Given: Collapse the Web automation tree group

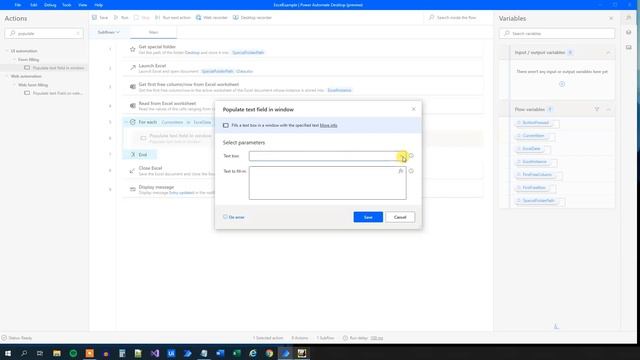Looking at the screenshot, I should (7, 76).
